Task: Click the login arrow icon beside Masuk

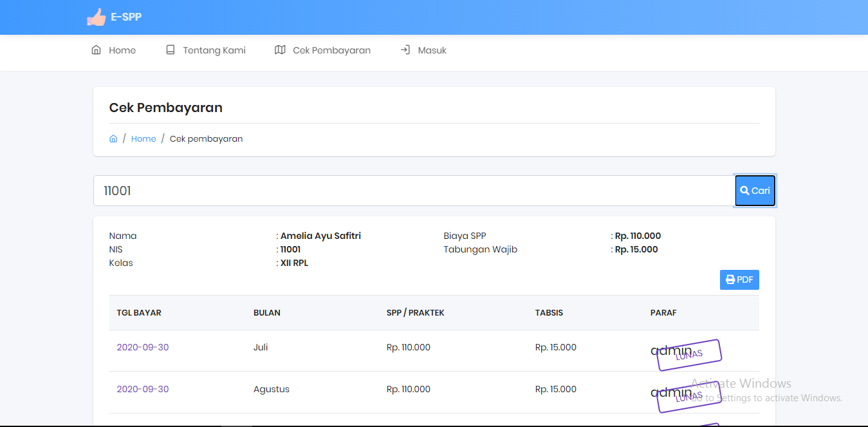Action: point(405,50)
